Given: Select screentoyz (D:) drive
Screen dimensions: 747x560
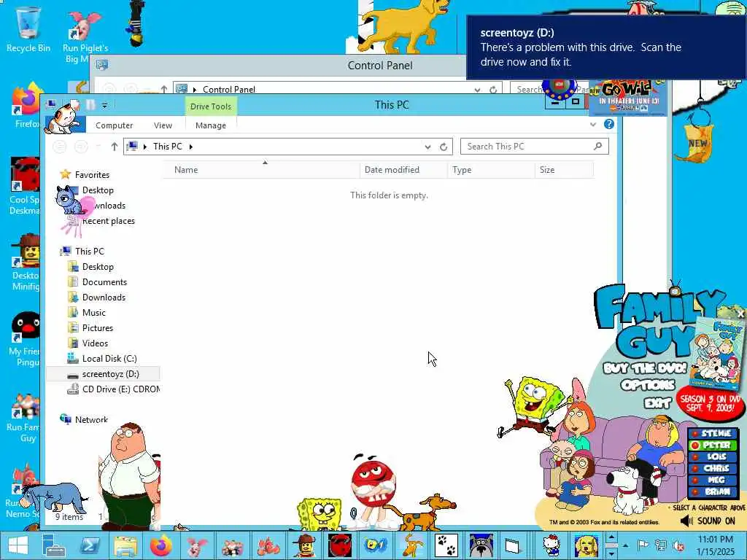Looking at the screenshot, I should coord(111,374).
